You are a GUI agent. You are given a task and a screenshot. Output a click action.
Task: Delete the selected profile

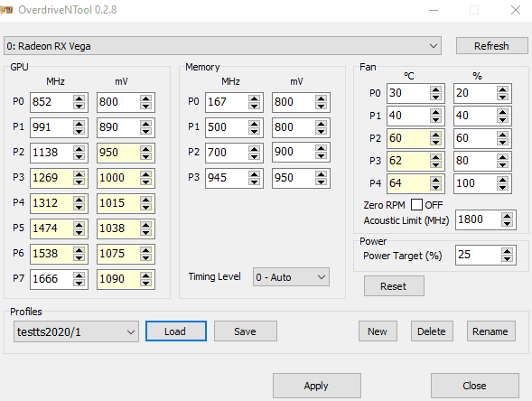(432, 331)
